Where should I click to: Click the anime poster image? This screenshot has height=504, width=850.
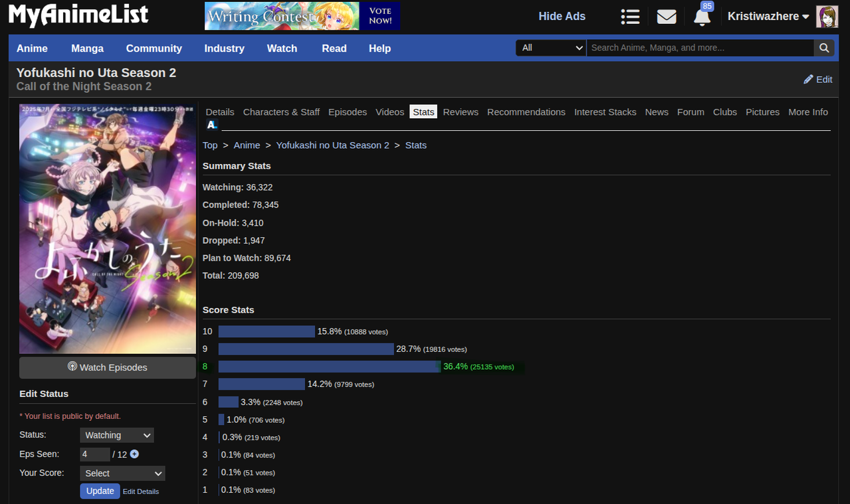tap(108, 228)
